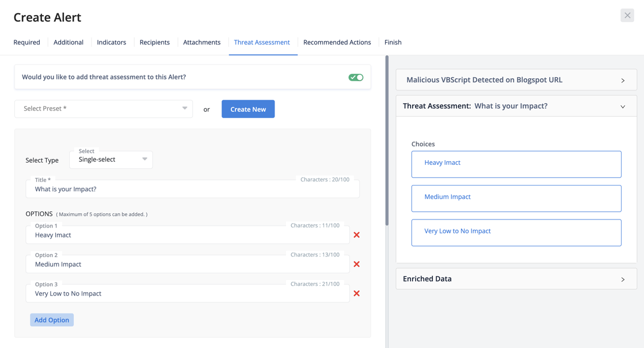Select the Medium Impact choice
The image size is (644, 348).
(x=516, y=198)
